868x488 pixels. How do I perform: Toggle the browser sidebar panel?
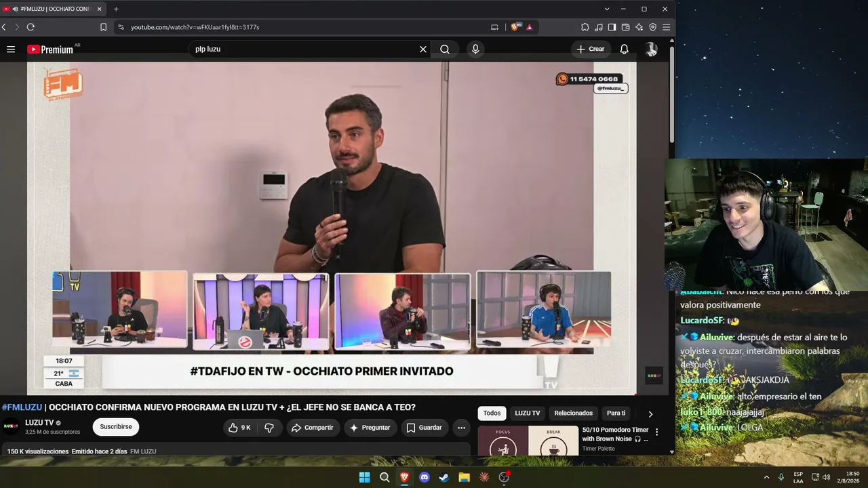[612, 27]
